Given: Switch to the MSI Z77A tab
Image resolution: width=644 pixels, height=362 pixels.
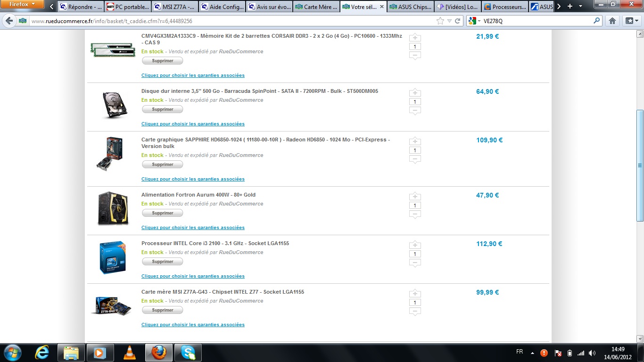Looking at the screenshot, I should [x=174, y=7].
